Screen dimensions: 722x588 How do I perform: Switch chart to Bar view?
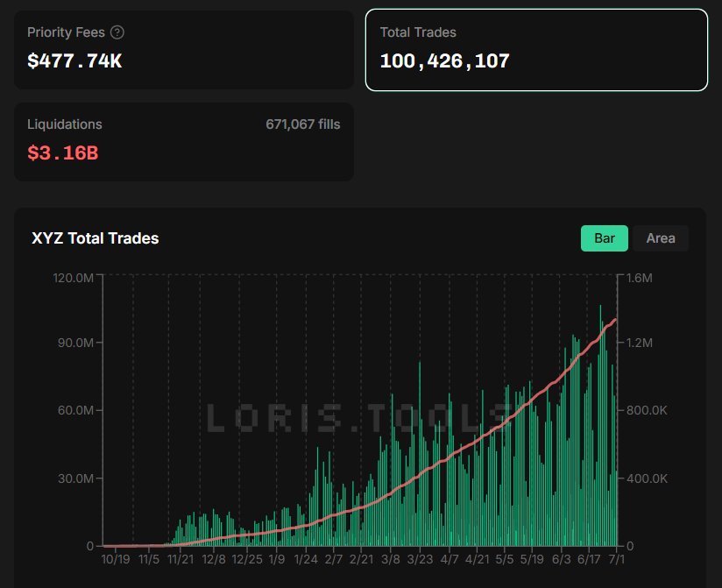click(604, 238)
